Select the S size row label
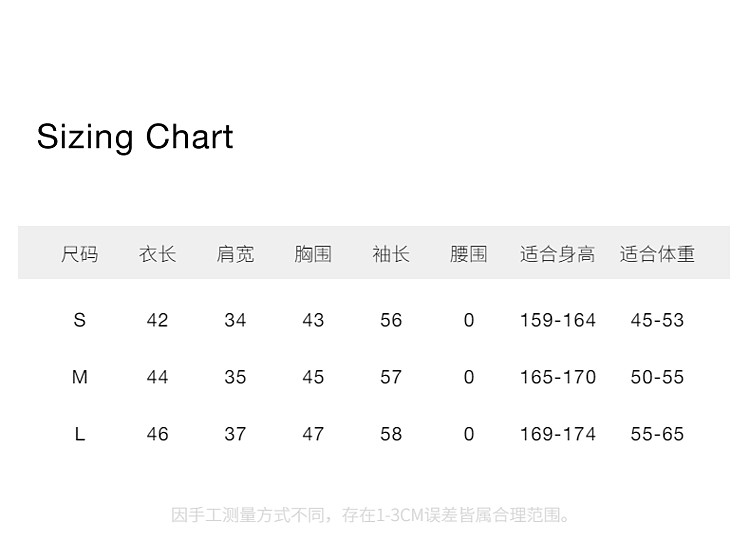750x558 pixels. pos(80,320)
